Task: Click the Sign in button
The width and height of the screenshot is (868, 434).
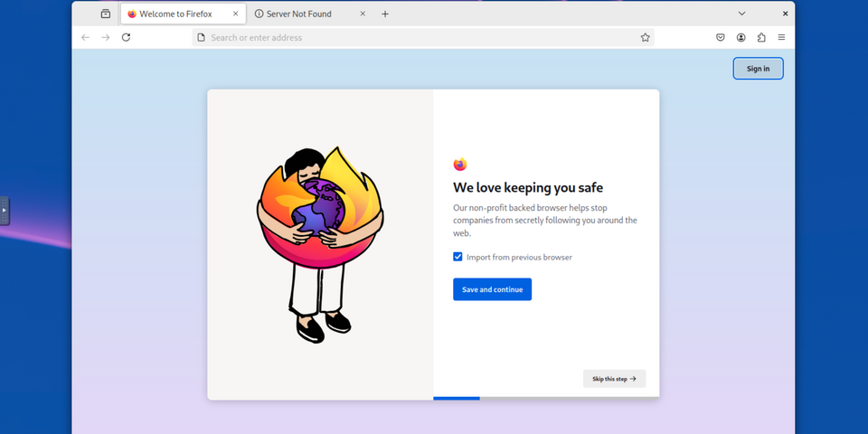Action: [x=758, y=69]
